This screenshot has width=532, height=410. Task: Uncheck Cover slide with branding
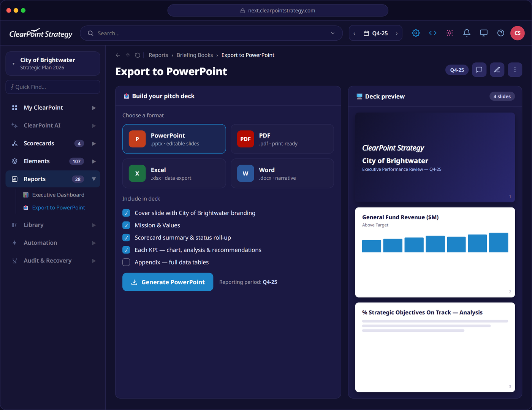coord(126,213)
